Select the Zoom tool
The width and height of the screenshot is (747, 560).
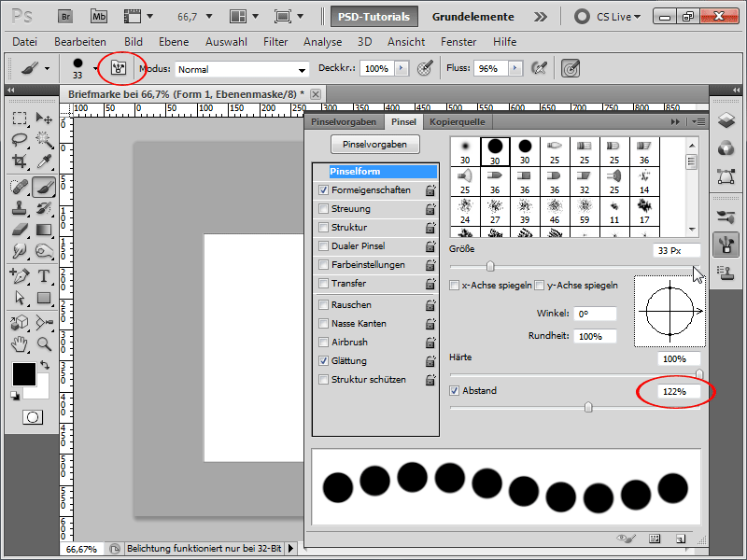pos(44,343)
